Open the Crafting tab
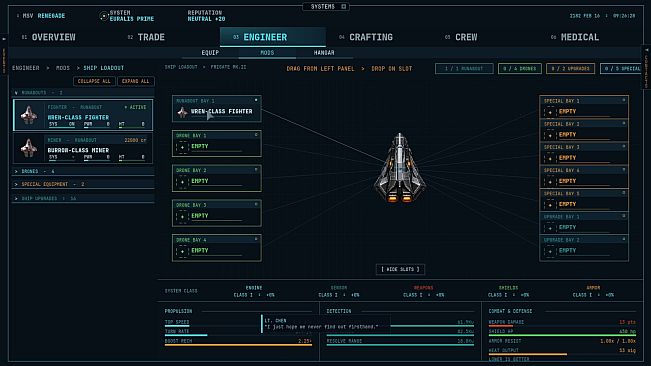Screen dimensions: 651x366 (x=365, y=37)
